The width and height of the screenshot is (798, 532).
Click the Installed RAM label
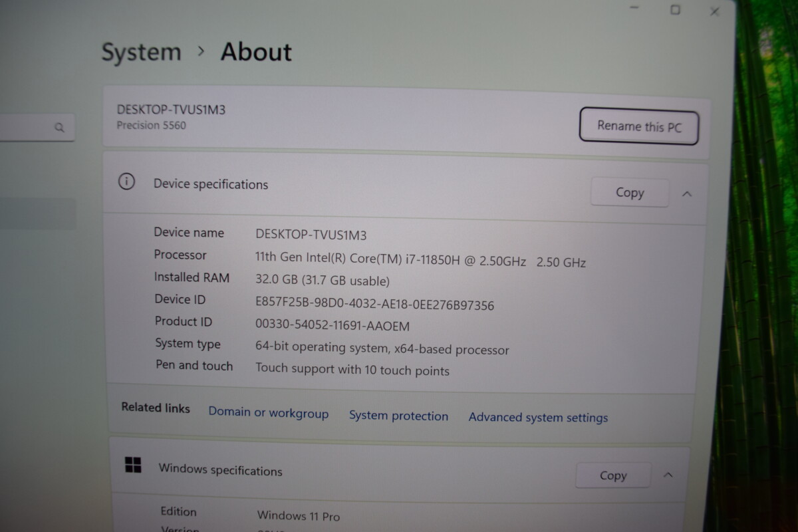click(x=192, y=277)
